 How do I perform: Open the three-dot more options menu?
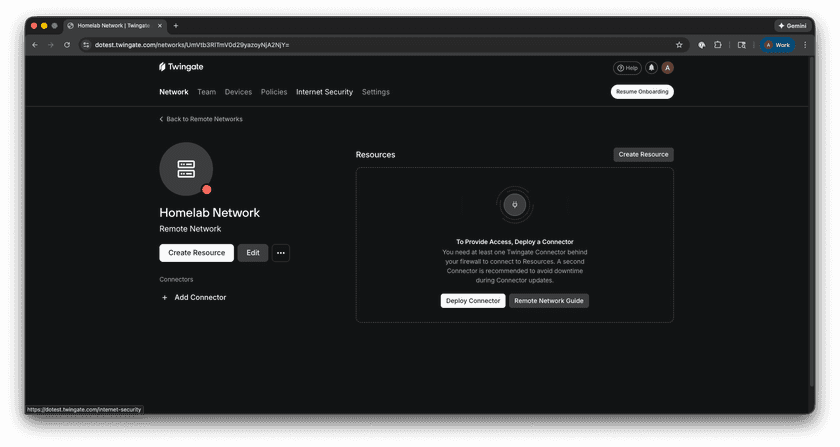[281, 253]
